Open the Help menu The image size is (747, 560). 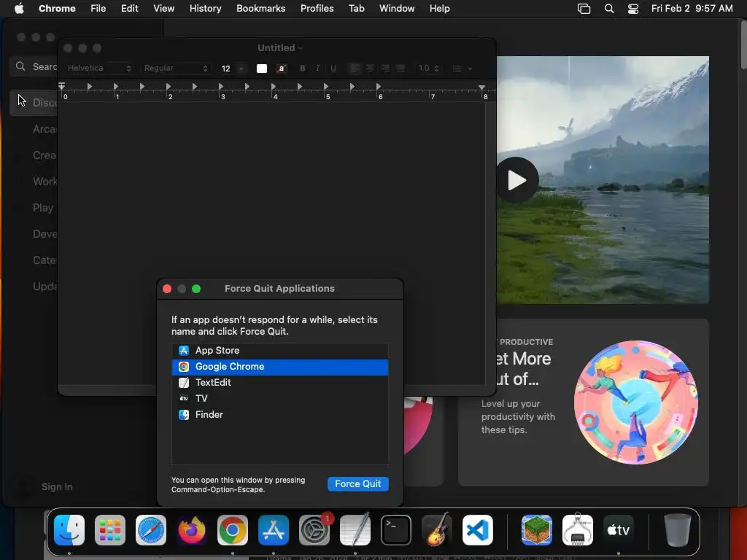439,9
